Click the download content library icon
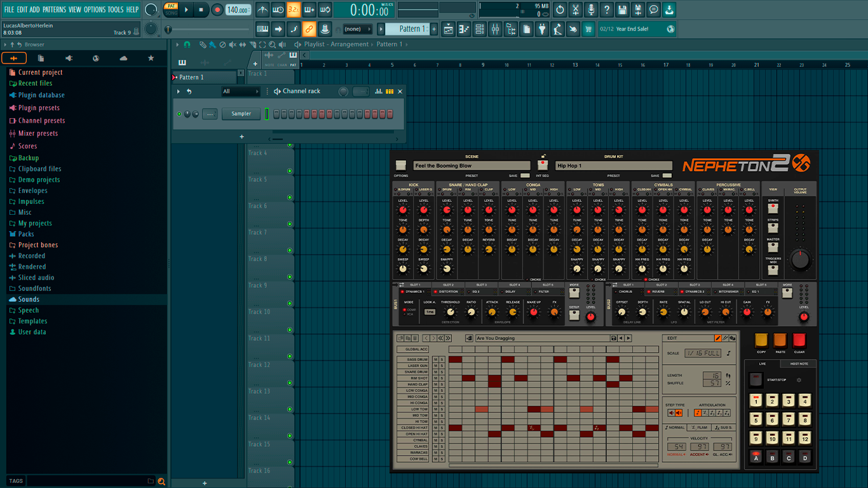 [x=669, y=10]
